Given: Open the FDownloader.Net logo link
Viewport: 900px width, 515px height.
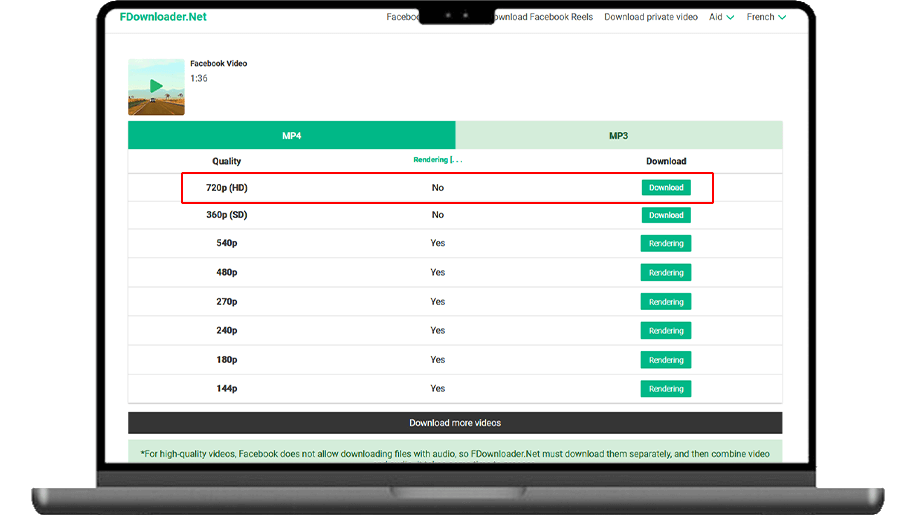Looking at the screenshot, I should point(163,17).
